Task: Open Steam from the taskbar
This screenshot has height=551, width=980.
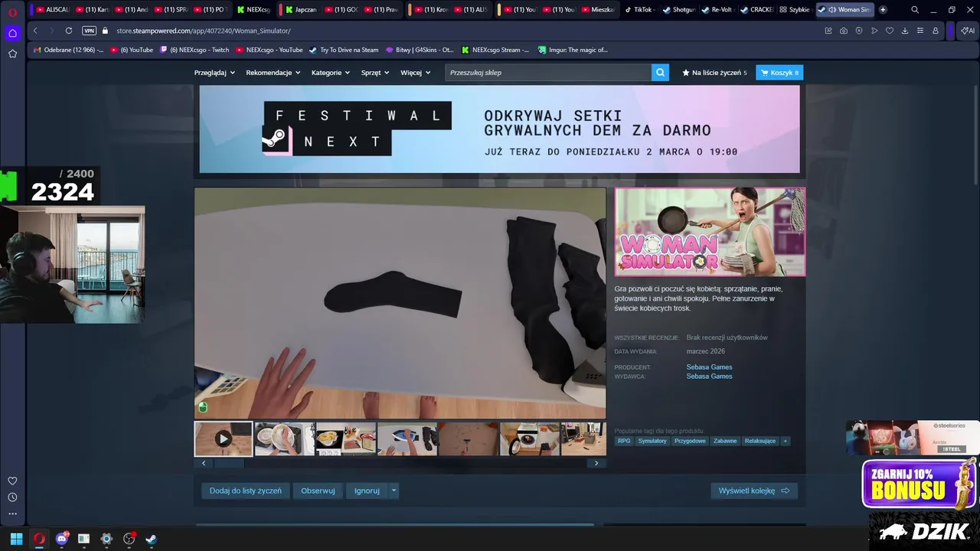Action: [x=151, y=539]
